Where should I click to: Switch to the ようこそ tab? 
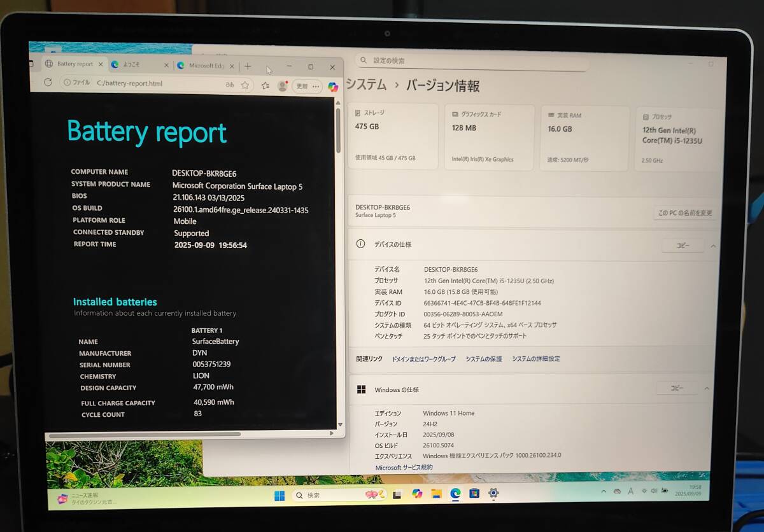pos(140,65)
